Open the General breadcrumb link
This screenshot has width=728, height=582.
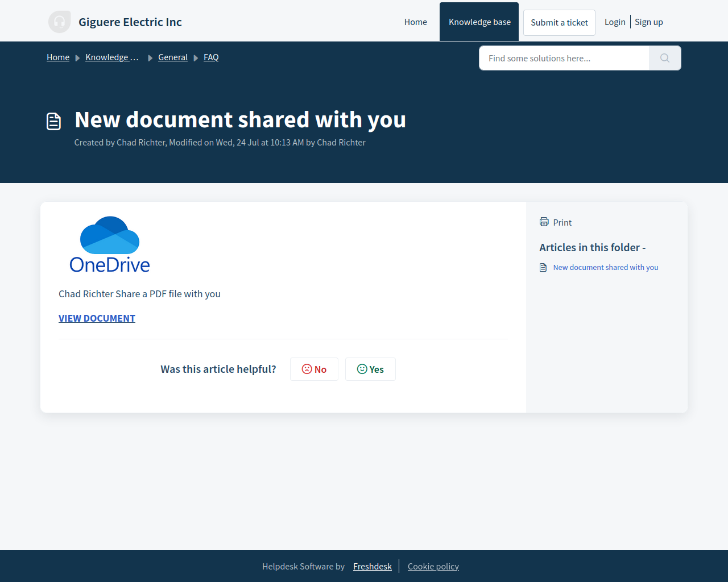[173, 57]
